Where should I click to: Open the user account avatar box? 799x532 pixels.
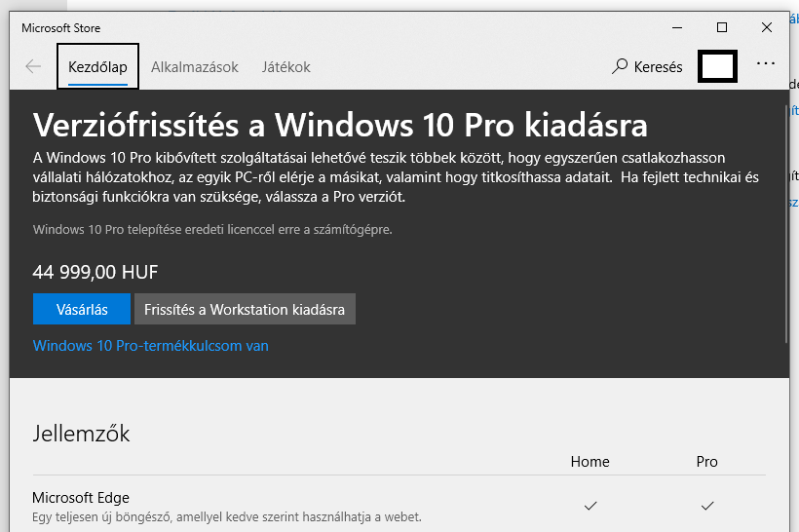click(x=717, y=66)
